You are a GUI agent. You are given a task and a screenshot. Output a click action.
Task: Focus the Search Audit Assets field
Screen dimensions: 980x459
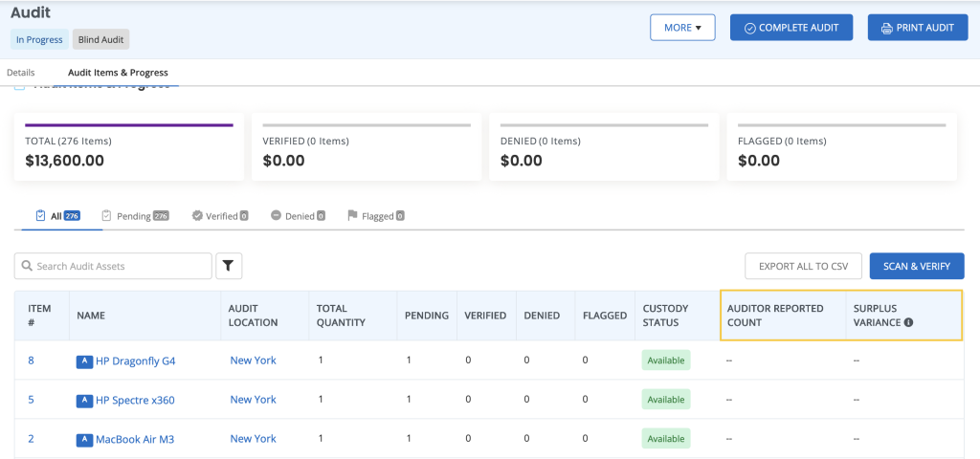point(113,266)
